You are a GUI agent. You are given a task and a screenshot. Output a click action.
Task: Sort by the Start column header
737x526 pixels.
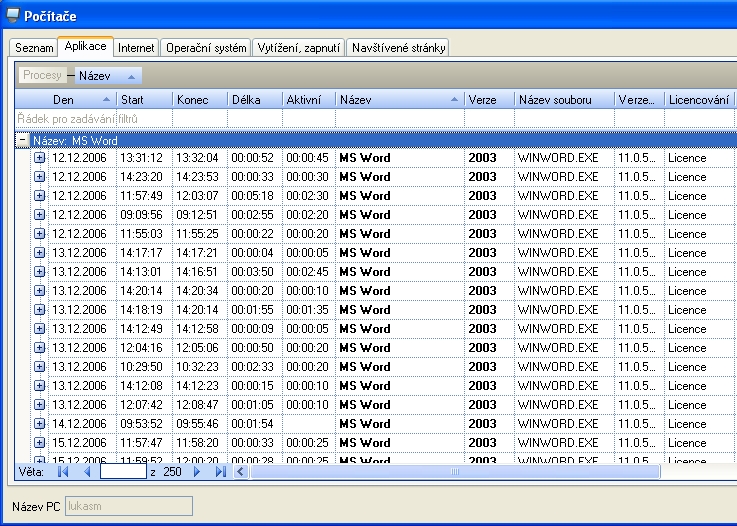pyautogui.click(x=145, y=100)
